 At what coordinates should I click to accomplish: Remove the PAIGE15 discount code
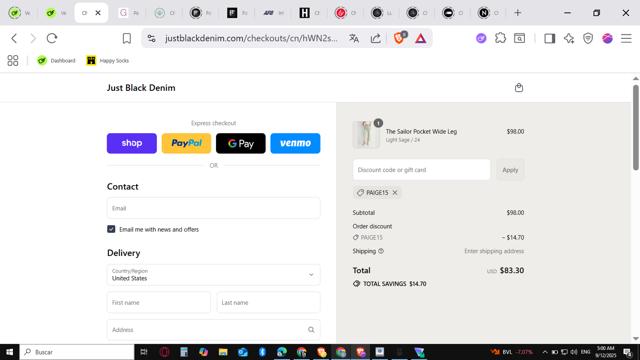(x=395, y=193)
